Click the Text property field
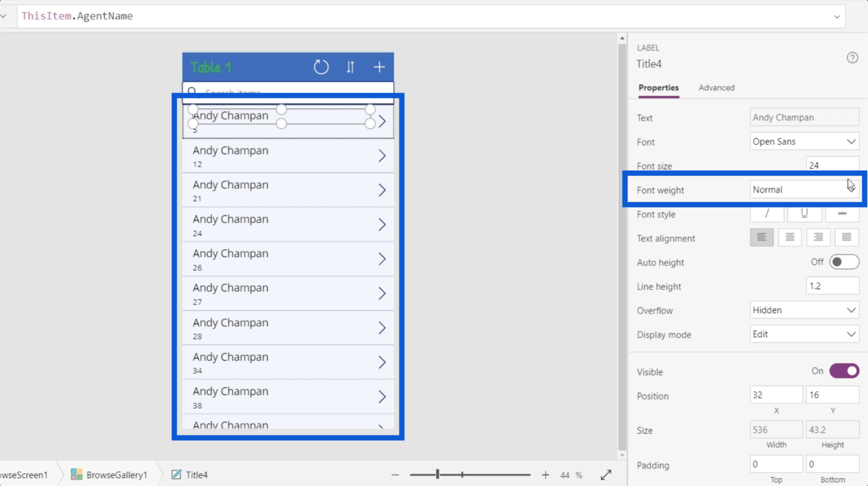This screenshot has width=868, height=486. [804, 117]
